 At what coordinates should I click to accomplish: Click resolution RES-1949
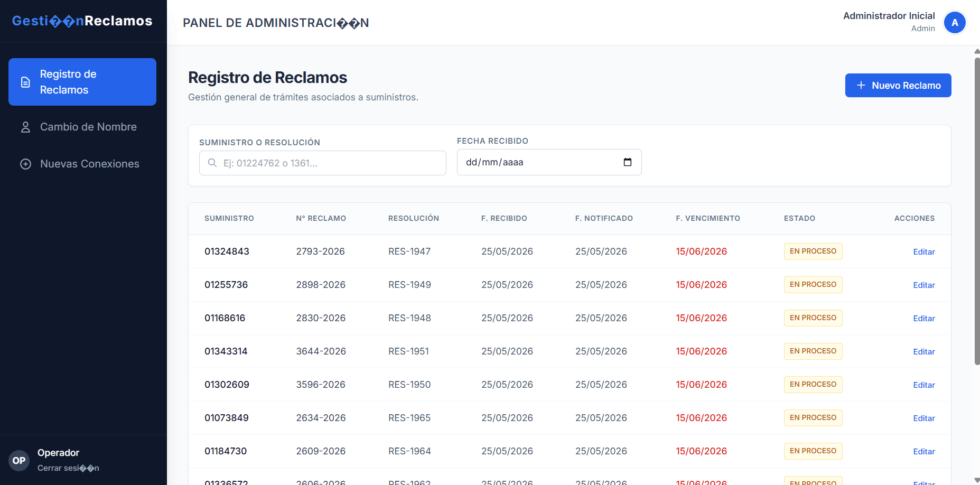click(x=409, y=285)
